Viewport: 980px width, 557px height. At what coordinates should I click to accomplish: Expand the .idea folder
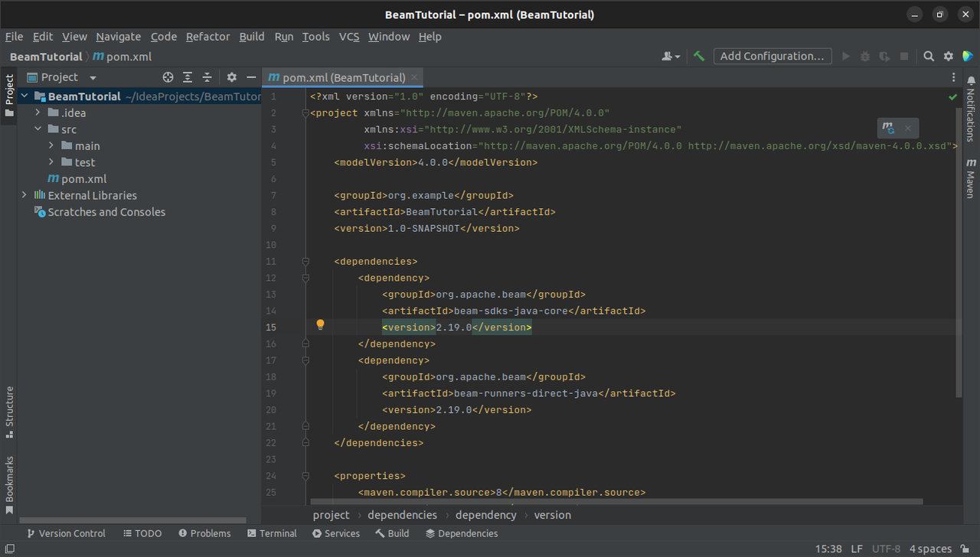(38, 112)
